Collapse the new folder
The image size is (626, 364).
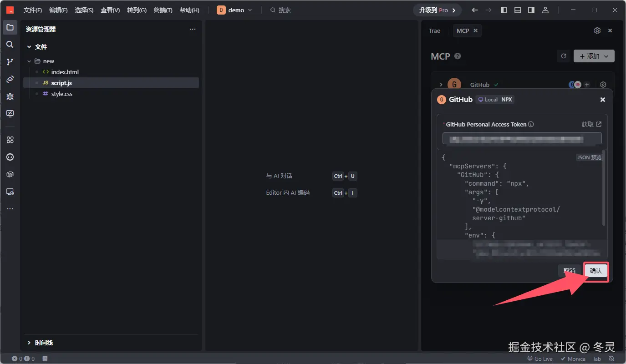coord(29,61)
